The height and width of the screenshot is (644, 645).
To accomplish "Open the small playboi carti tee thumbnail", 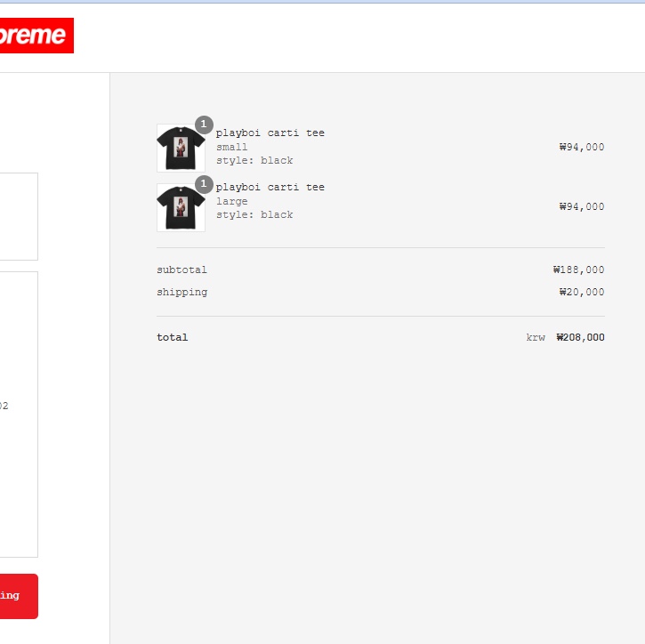I will (181, 148).
